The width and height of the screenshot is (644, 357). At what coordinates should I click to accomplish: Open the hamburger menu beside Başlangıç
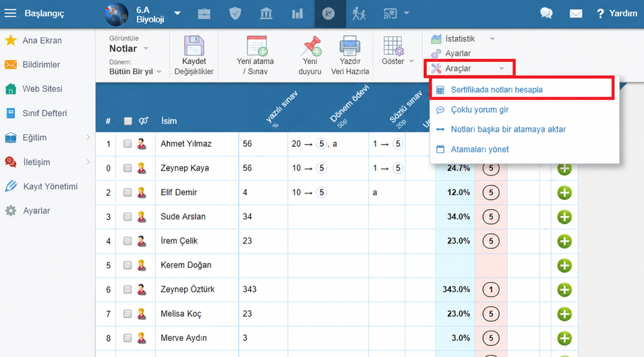pyautogui.click(x=10, y=13)
